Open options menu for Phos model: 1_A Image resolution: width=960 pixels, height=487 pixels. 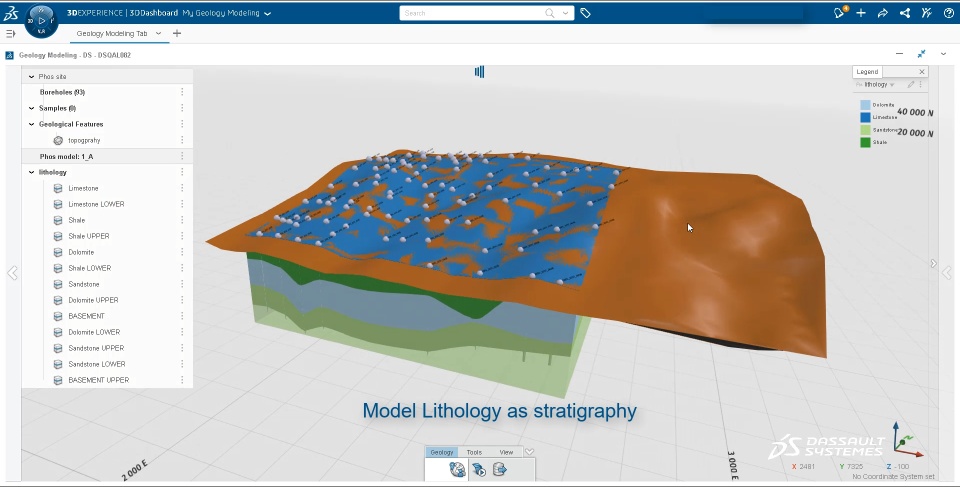182,156
